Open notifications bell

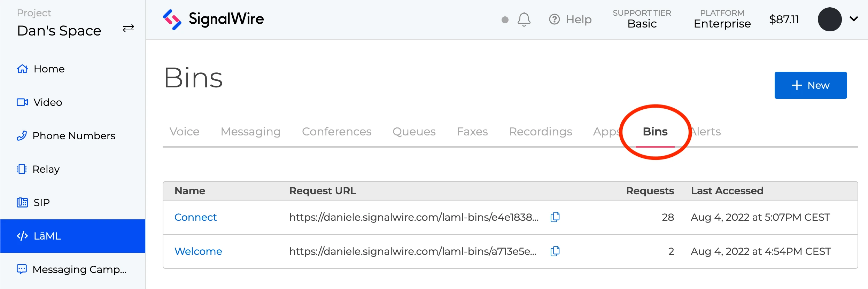pos(524,19)
